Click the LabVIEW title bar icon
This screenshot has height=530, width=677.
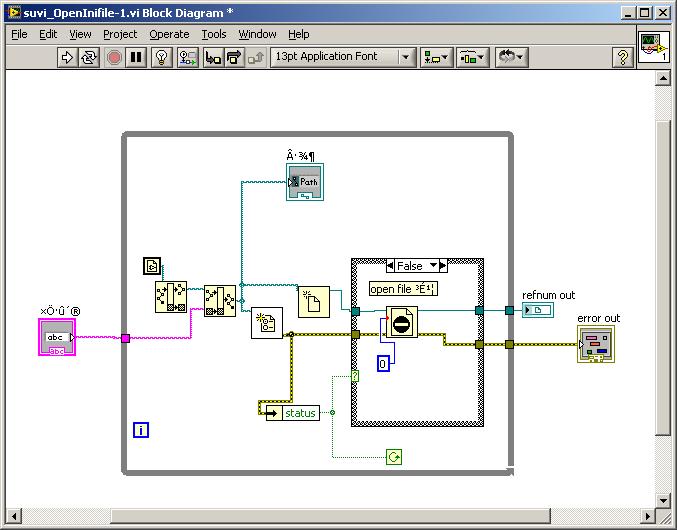click(x=15, y=13)
